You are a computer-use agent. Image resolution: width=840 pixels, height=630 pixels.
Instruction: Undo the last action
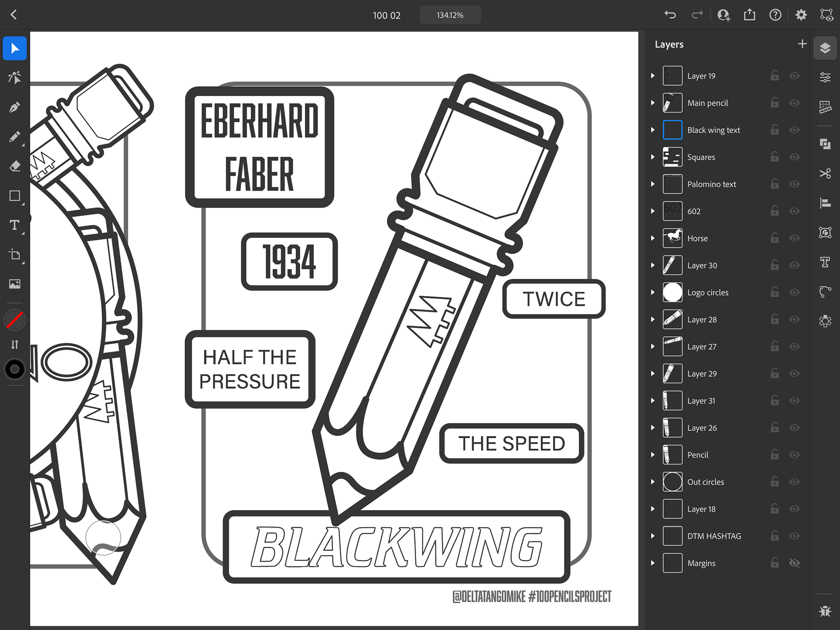point(670,15)
